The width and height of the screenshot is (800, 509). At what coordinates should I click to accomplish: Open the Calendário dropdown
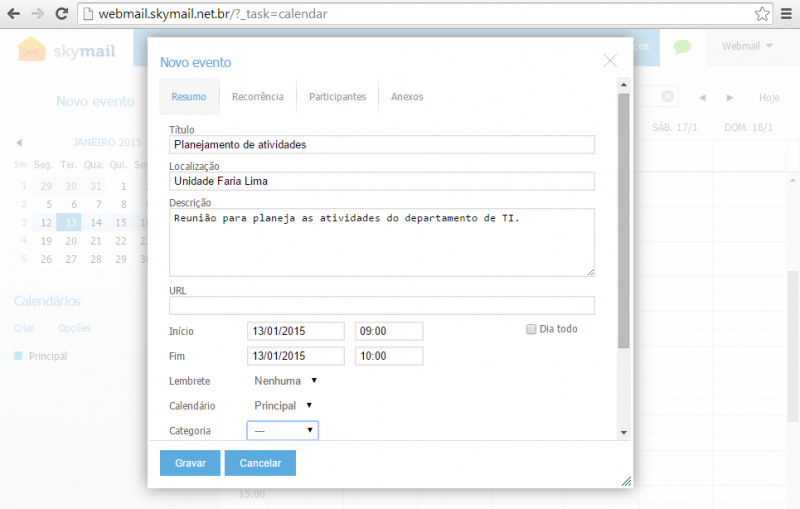pos(283,406)
